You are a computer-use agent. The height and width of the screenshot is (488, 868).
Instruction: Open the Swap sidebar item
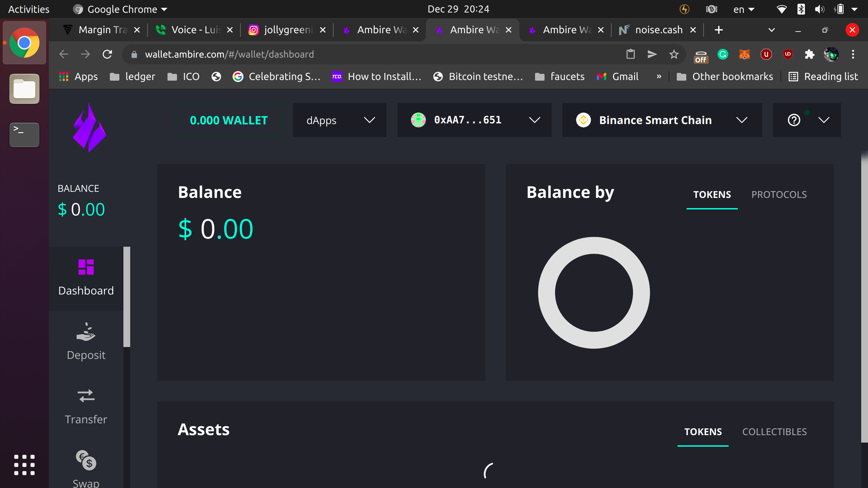click(x=86, y=468)
